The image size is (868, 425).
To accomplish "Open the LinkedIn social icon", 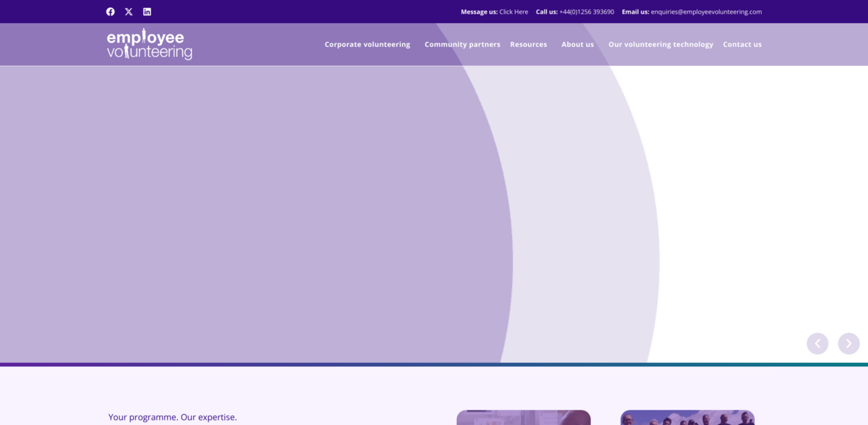I will click(147, 12).
